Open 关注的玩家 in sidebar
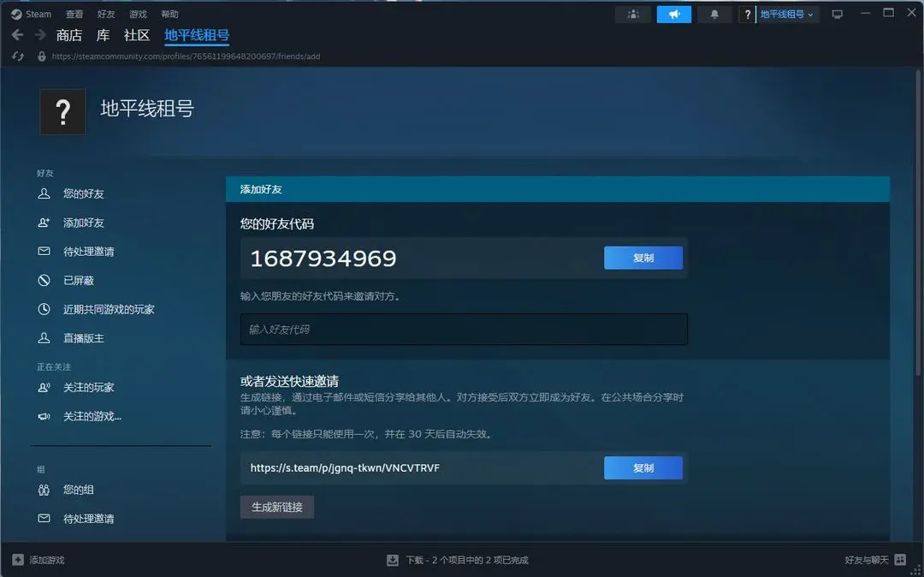 point(88,387)
